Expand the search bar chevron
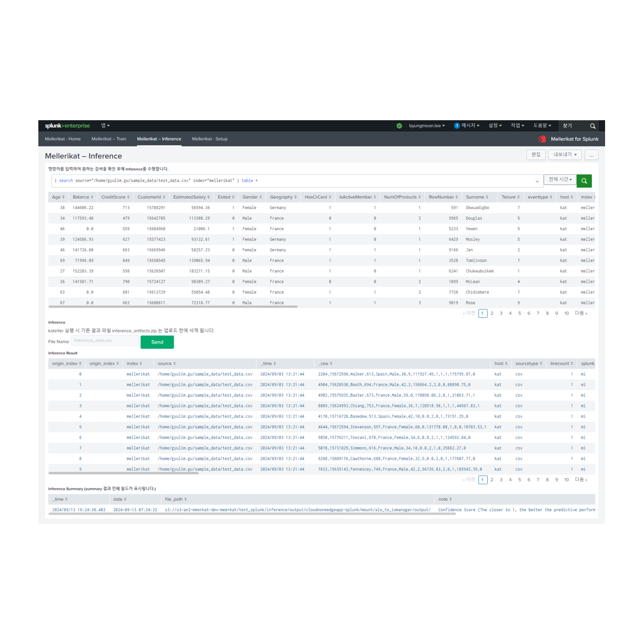The width and height of the screenshot is (644, 644). pyautogui.click(x=537, y=181)
